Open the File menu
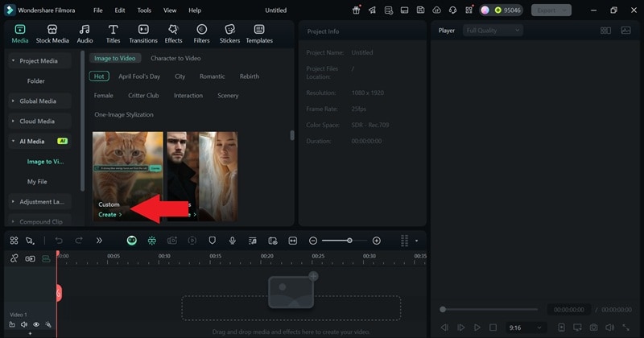Screen dimensions: 644x338 click(x=97, y=10)
